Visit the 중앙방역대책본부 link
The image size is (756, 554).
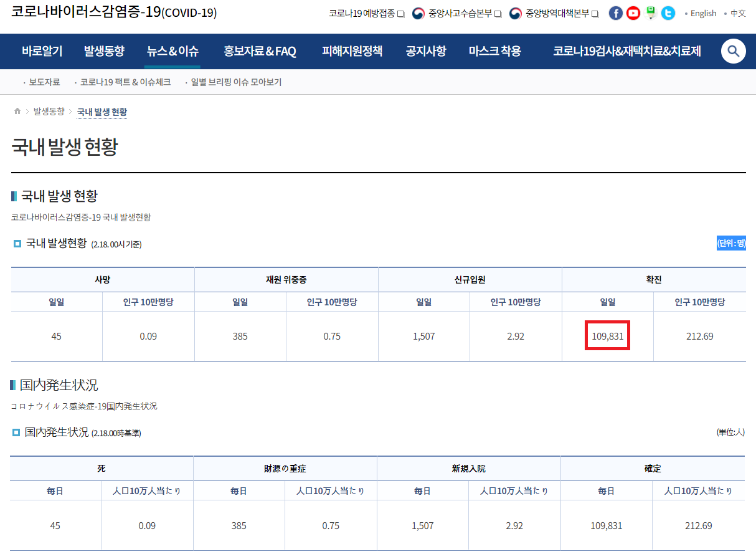pyautogui.click(x=558, y=13)
